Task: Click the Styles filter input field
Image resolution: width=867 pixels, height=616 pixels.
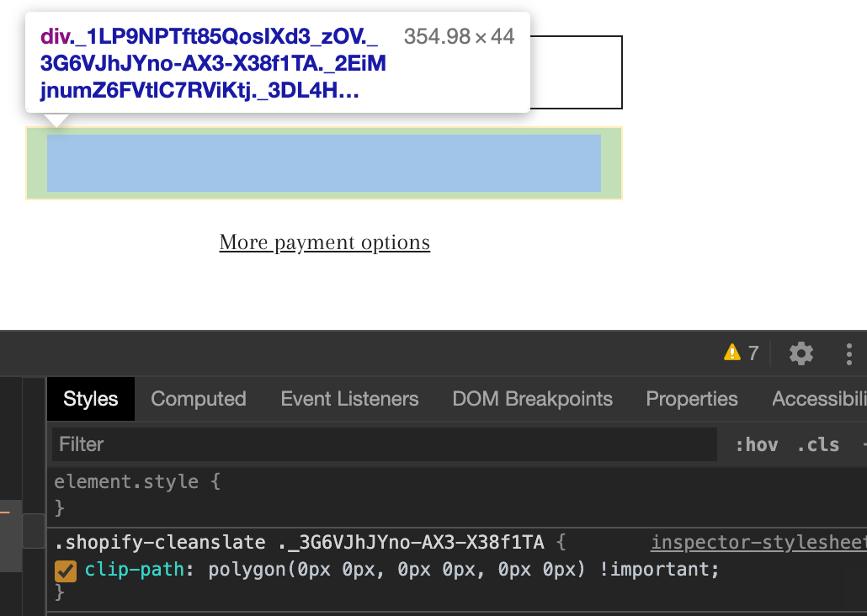Action: pos(337,444)
